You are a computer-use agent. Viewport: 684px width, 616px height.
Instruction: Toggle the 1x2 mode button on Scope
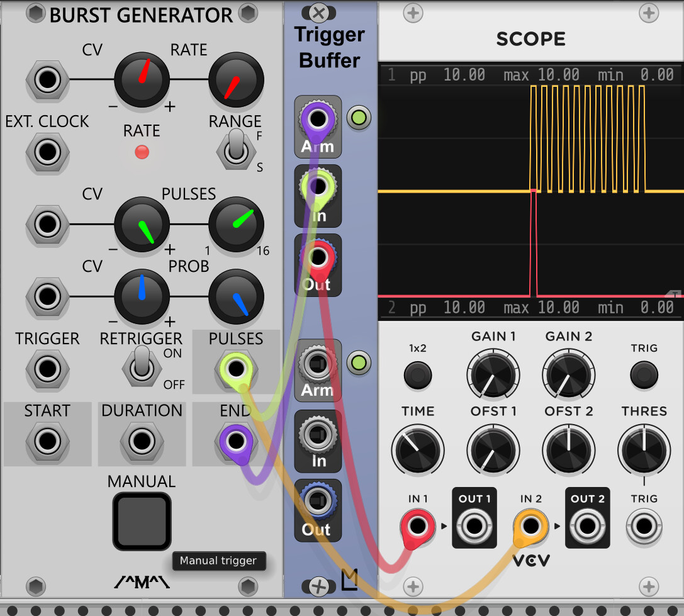417,375
